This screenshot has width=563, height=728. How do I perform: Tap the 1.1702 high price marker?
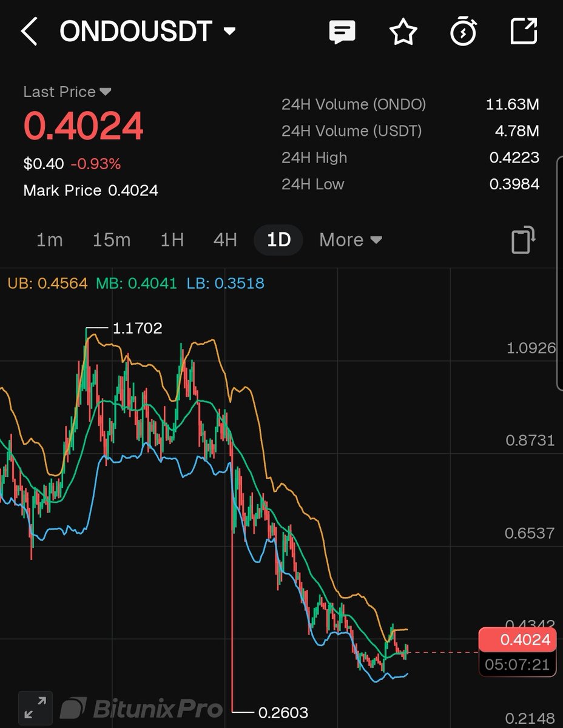pyautogui.click(x=137, y=328)
